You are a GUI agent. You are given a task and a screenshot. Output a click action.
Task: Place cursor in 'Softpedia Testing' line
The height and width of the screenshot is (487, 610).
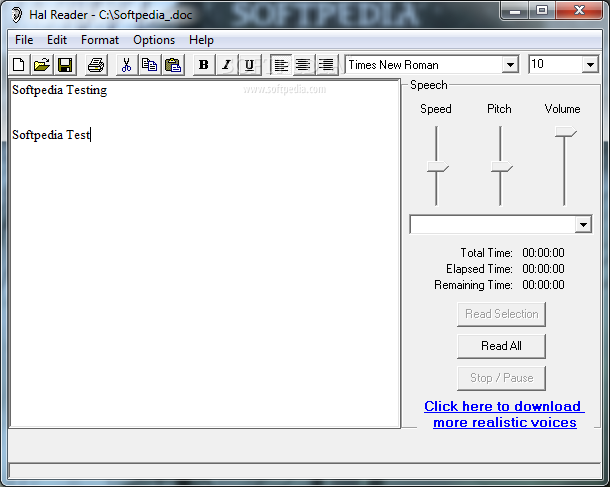point(60,90)
